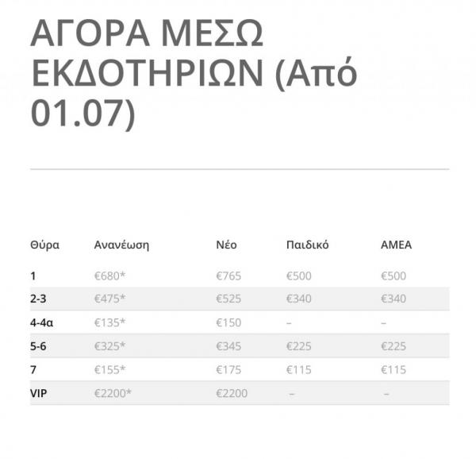
Task: Click the €680* renewal price for gate 1
Action: (x=109, y=276)
